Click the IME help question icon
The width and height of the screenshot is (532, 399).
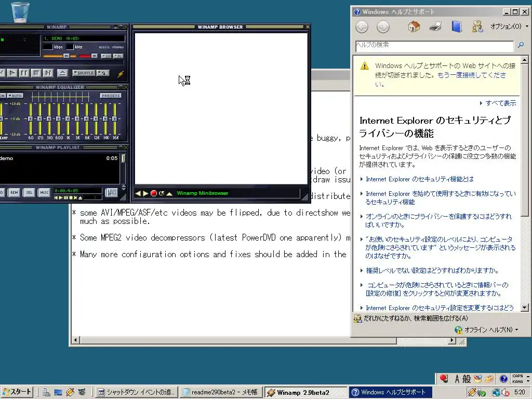click(503, 379)
